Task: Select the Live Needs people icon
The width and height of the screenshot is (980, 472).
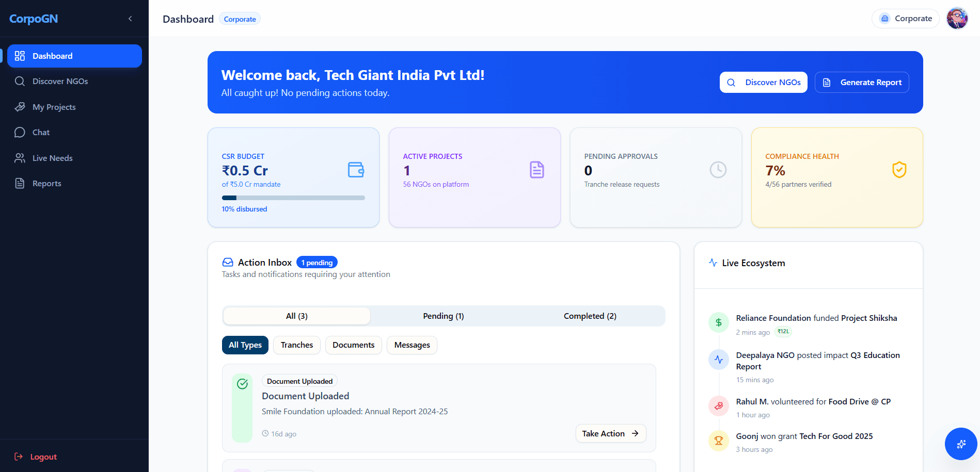Action: (x=20, y=158)
